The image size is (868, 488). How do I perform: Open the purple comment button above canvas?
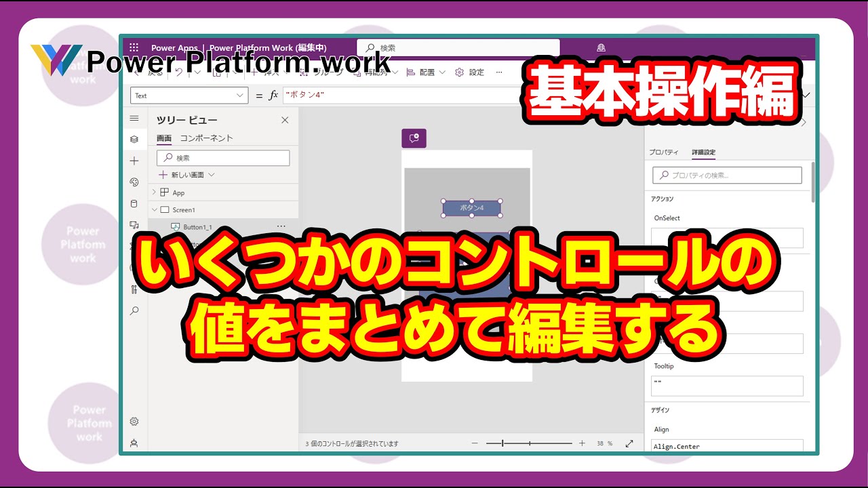(414, 138)
